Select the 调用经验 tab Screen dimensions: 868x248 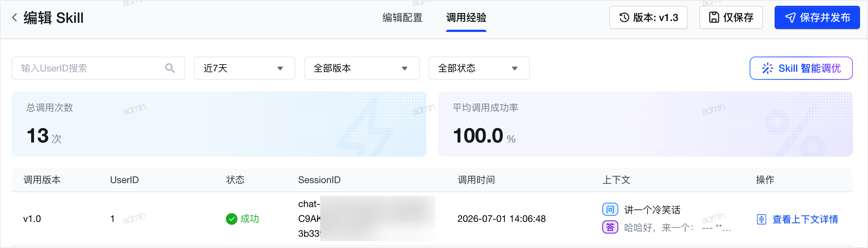[466, 17]
